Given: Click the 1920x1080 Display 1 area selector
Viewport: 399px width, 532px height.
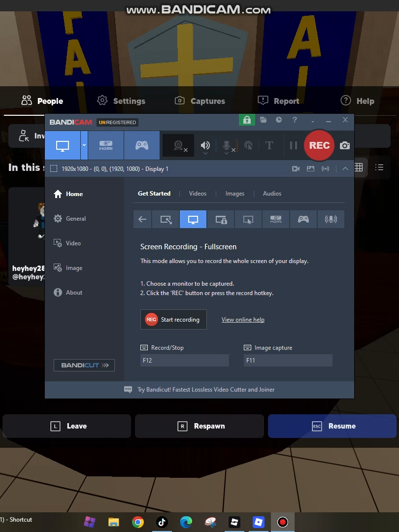Looking at the screenshot, I should click(x=109, y=168).
